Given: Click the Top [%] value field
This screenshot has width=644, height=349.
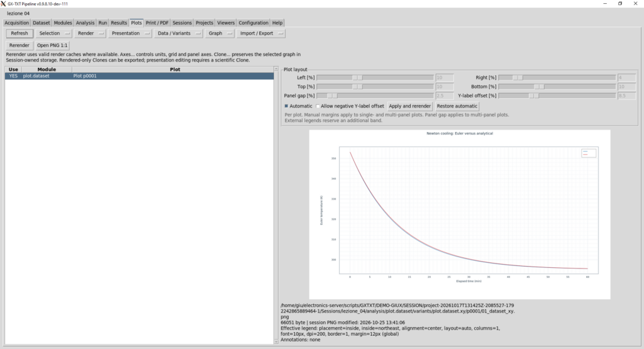Looking at the screenshot, I should 445,87.
